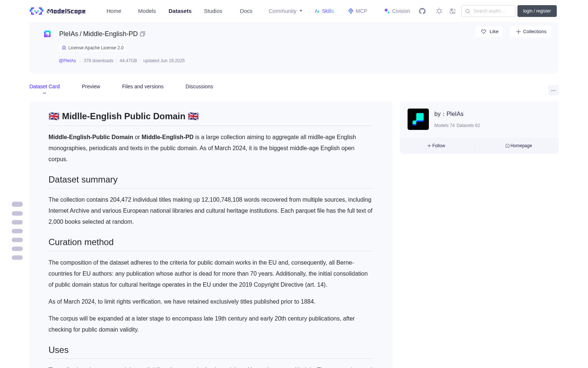Copy the dataset name using the copy icon

click(x=143, y=34)
